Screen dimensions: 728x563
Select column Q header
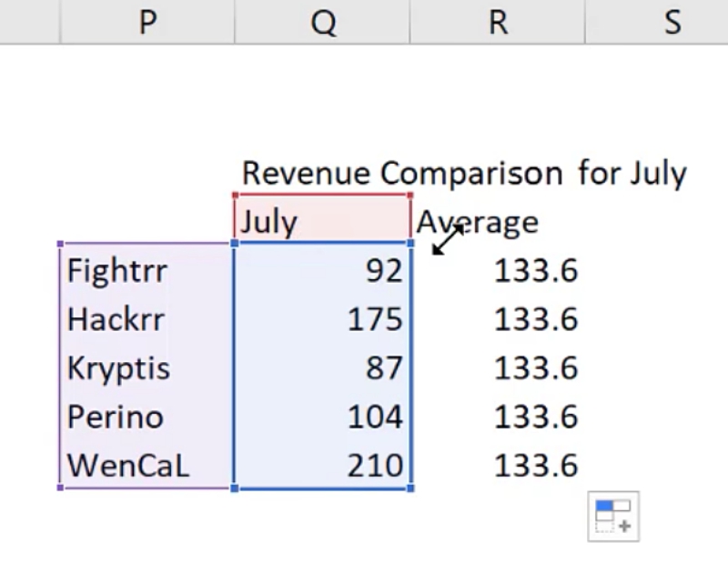pos(322,22)
